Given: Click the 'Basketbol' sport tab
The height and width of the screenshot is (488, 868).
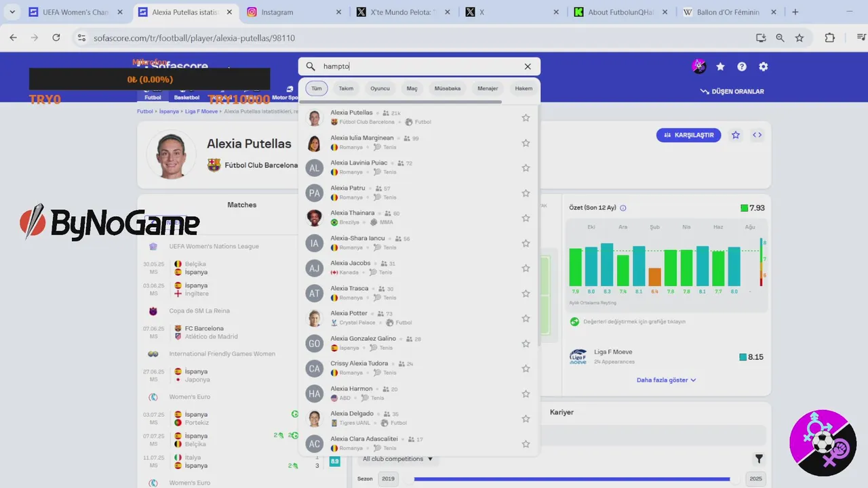Looking at the screenshot, I should 186,97.
